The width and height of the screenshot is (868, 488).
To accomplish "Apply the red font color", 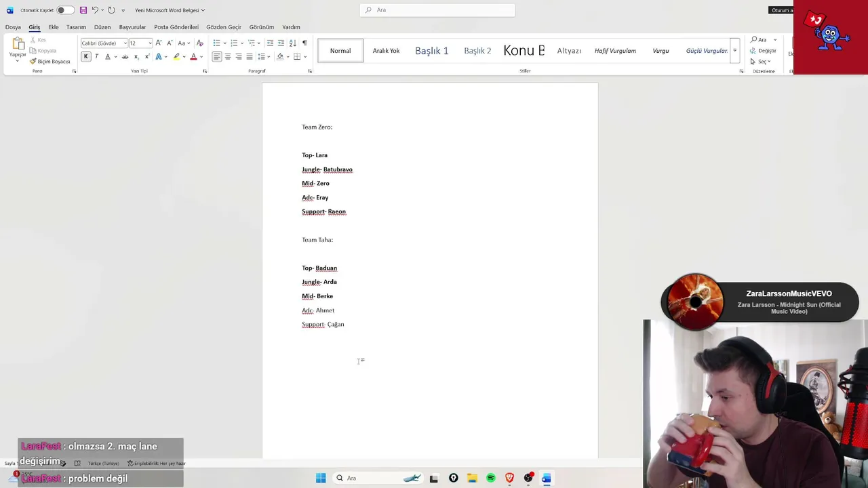I will click(x=193, y=57).
